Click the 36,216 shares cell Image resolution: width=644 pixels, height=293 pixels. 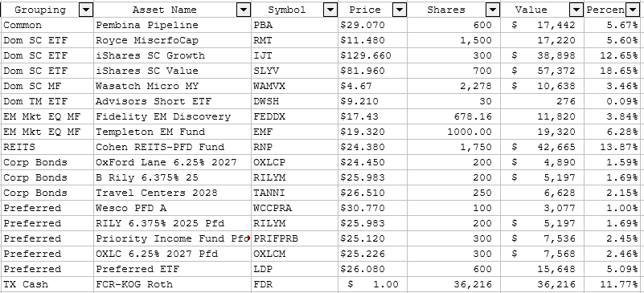pyautogui.click(x=453, y=284)
